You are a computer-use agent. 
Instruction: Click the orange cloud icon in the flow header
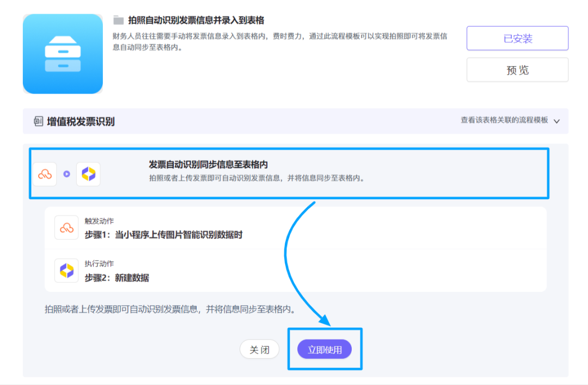tap(45, 174)
